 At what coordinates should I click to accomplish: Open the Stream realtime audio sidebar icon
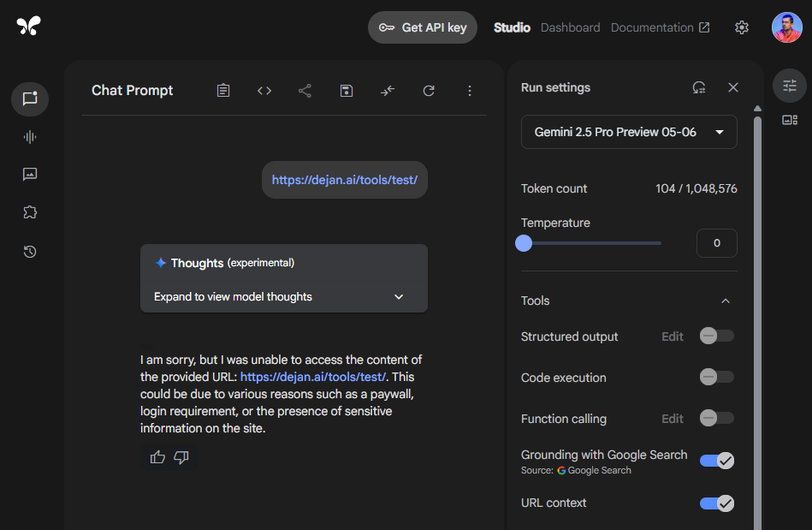pos(30,137)
